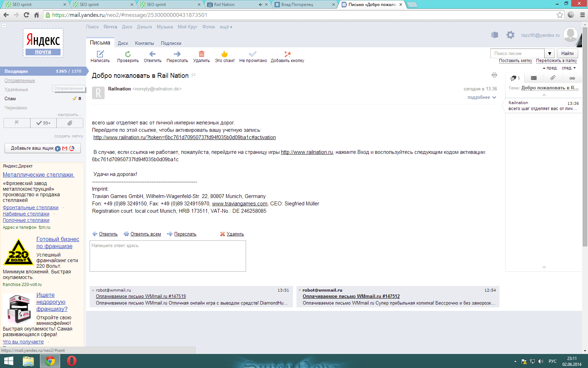The image size is (588, 368).
Task: Click Chrome address bar URL
Action: (129, 15)
